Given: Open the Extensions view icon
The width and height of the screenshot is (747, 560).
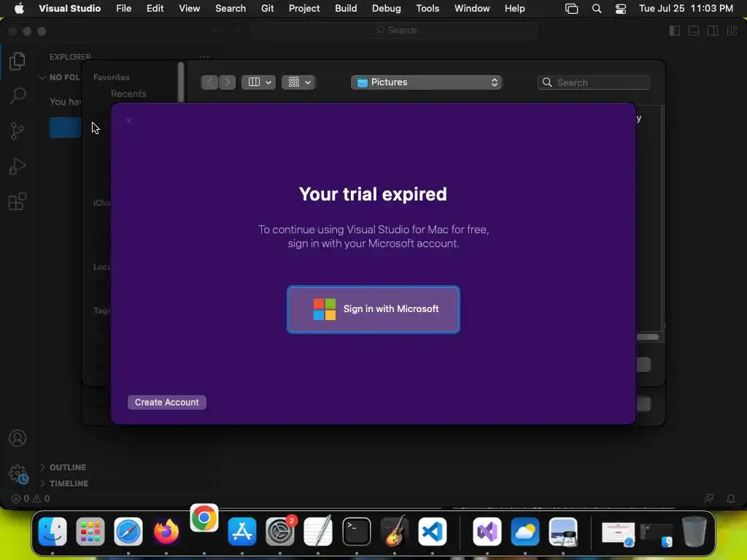Looking at the screenshot, I should click(18, 201).
